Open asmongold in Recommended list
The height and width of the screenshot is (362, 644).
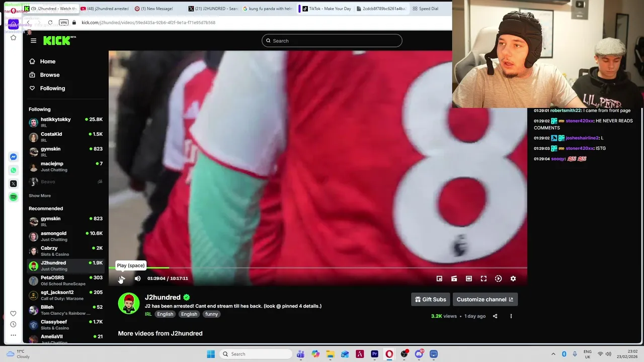pos(66,236)
